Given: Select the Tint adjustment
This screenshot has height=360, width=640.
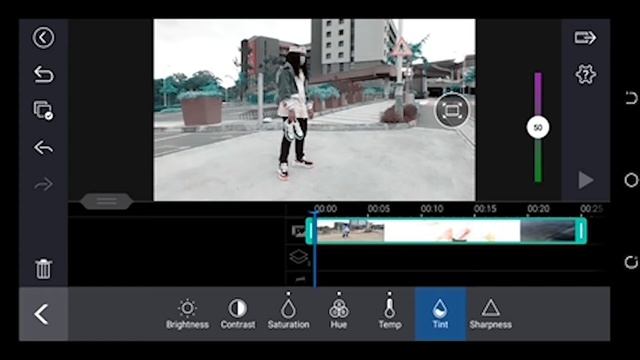Looking at the screenshot, I should tap(440, 314).
